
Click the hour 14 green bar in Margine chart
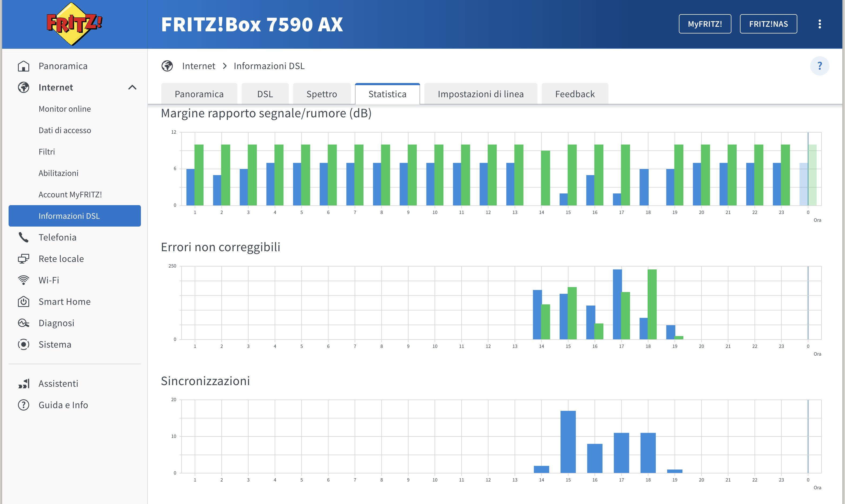click(x=545, y=178)
